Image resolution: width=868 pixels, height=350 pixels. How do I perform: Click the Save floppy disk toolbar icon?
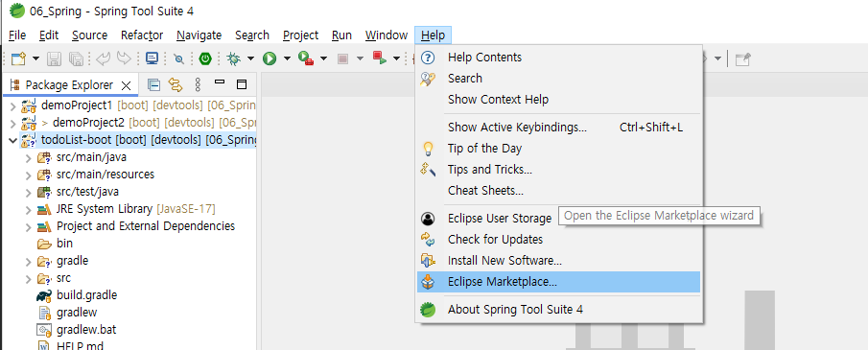[54, 58]
